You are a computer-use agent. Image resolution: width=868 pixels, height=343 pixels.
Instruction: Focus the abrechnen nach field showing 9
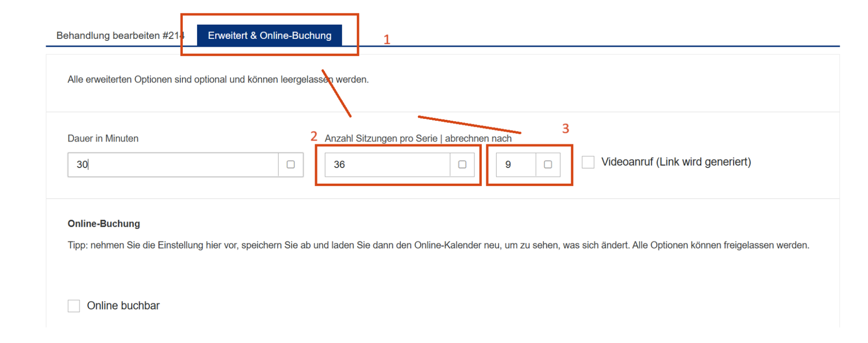click(x=516, y=164)
